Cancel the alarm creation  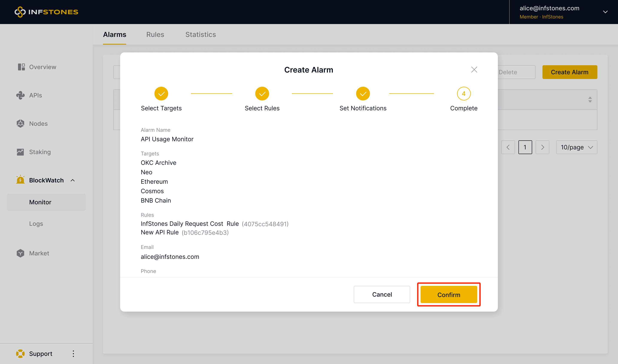[x=382, y=294]
